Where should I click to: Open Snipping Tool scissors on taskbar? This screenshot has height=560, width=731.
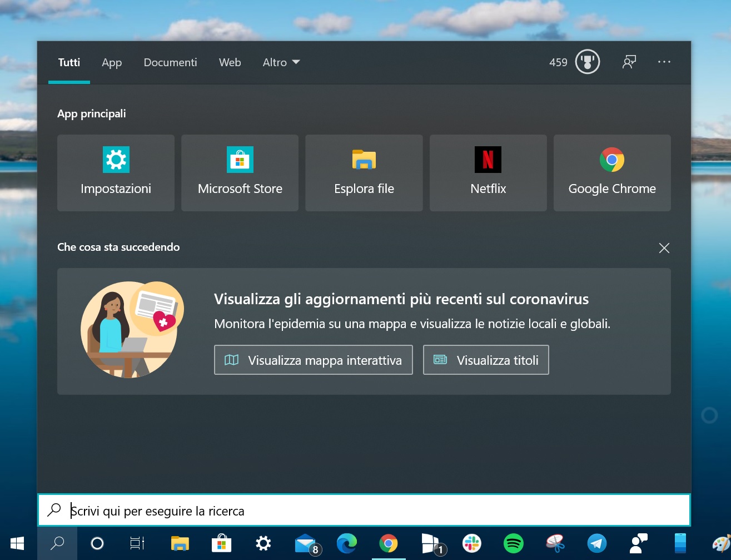pos(555,543)
